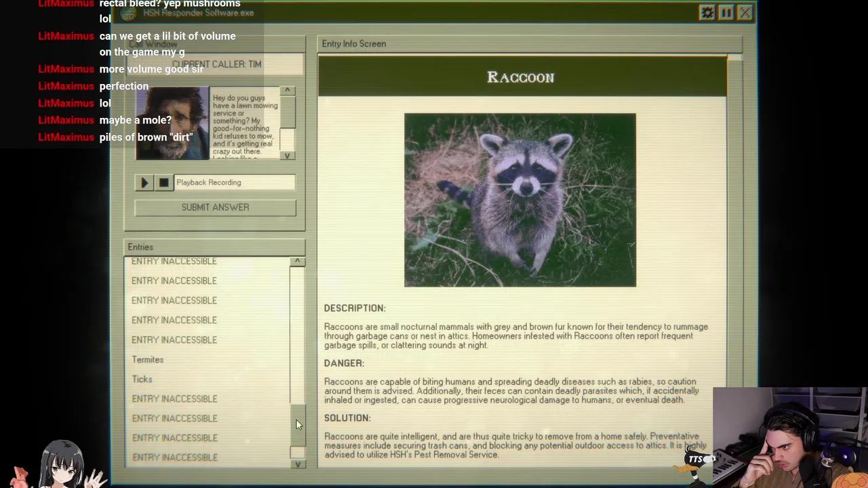Click the TTS badge on the webcam overlay
This screenshot has height=488, width=868.
(696, 459)
